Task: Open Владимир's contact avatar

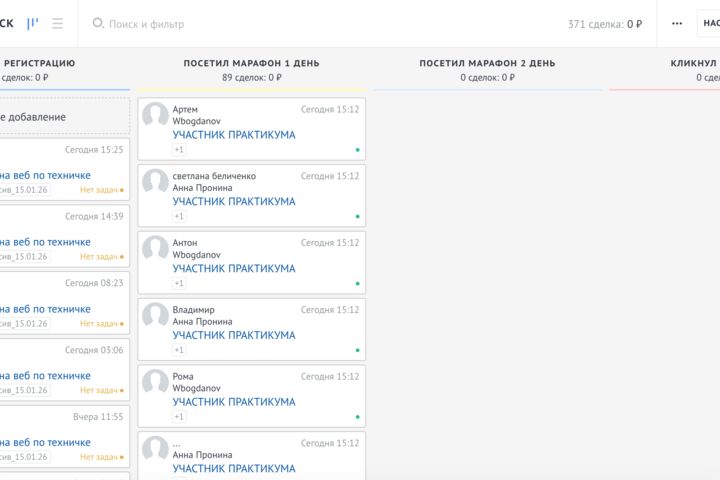Action: (155, 315)
